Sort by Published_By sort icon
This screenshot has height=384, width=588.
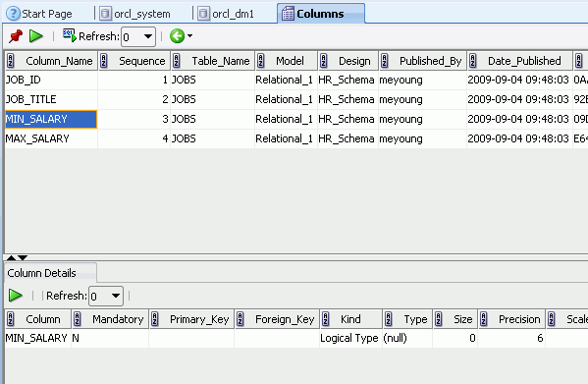(385, 61)
